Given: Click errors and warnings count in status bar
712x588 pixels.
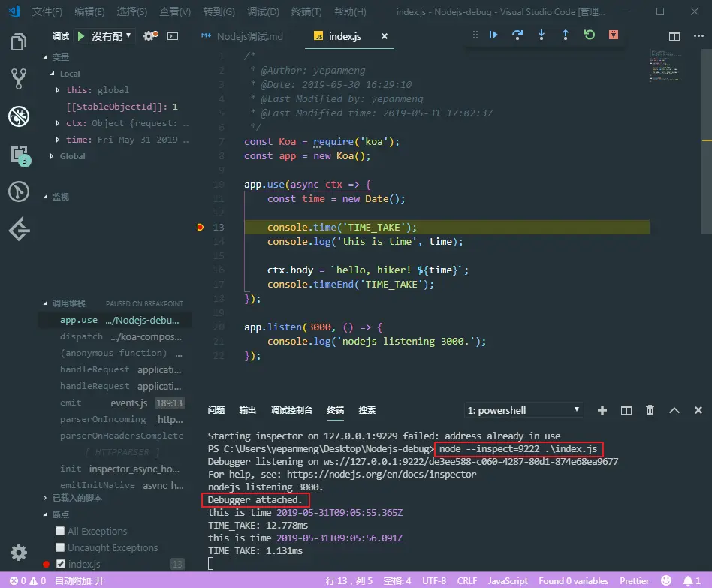Looking at the screenshot, I should click(28, 580).
